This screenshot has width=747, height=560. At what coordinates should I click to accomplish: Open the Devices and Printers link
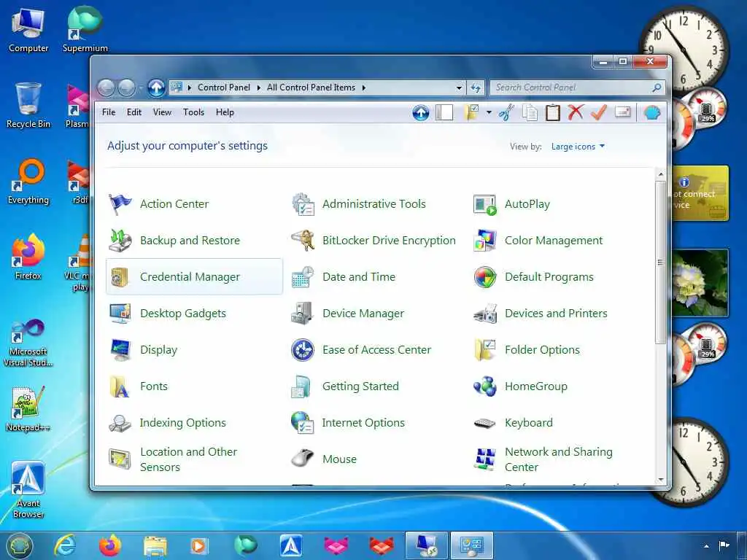point(556,314)
